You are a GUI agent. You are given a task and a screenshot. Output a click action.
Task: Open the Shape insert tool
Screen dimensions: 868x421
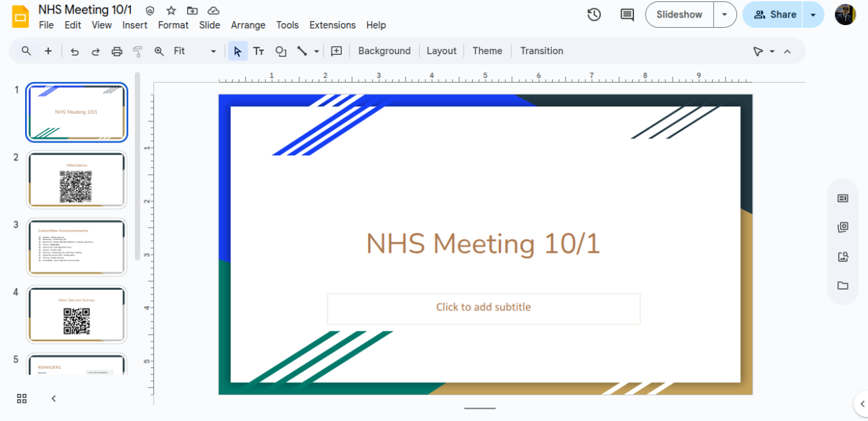point(280,51)
